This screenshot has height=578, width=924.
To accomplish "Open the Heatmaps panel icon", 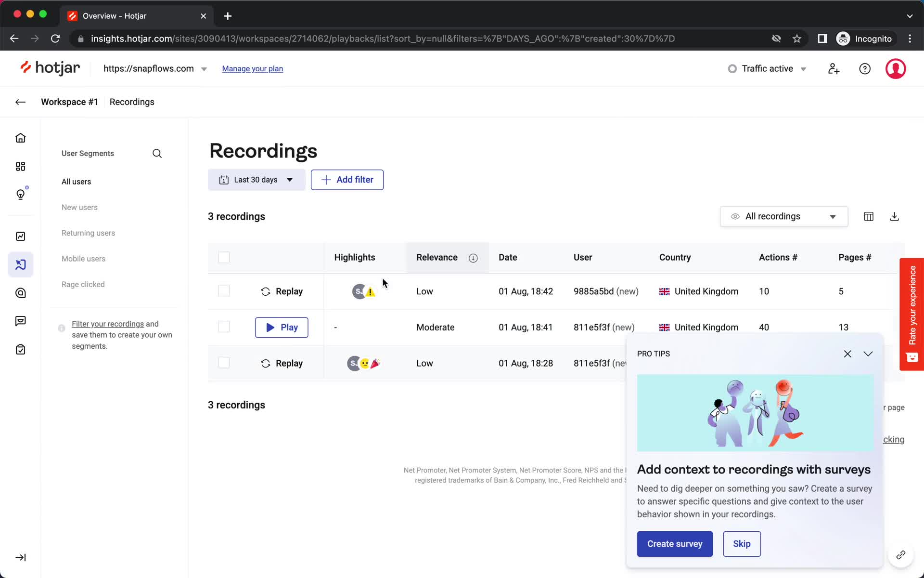I will [21, 293].
